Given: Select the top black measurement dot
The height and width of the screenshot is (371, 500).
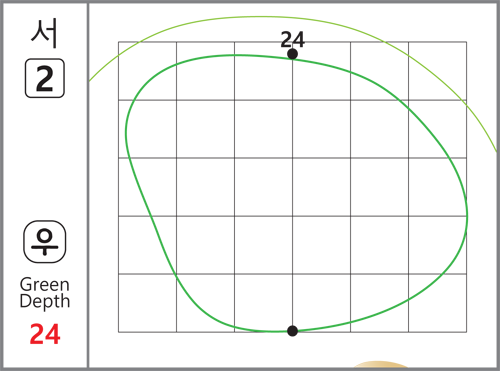Looking at the screenshot, I should click(x=292, y=54).
